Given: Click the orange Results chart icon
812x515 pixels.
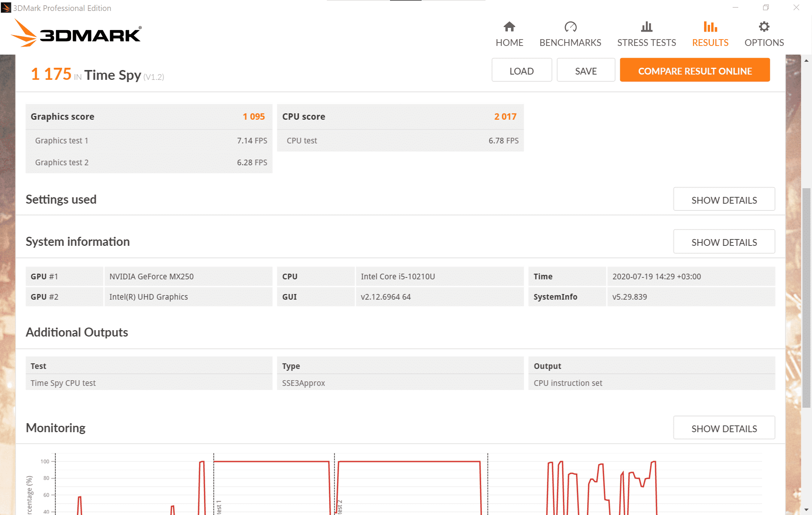Looking at the screenshot, I should [710, 27].
